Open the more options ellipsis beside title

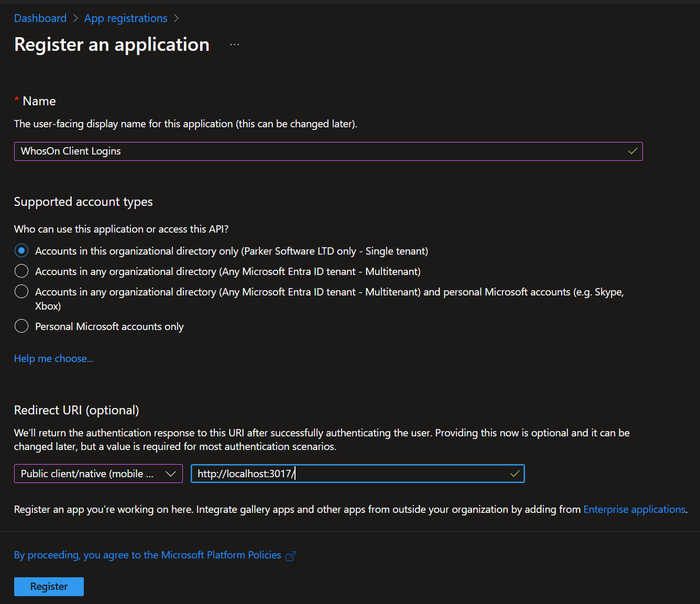(235, 45)
